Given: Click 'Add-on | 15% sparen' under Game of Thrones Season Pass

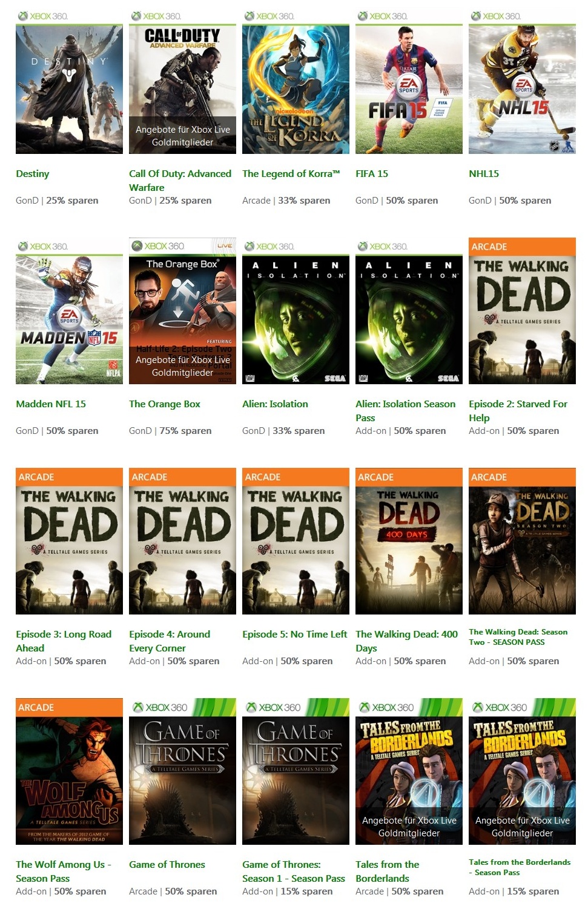Looking at the screenshot, I should point(288,891).
